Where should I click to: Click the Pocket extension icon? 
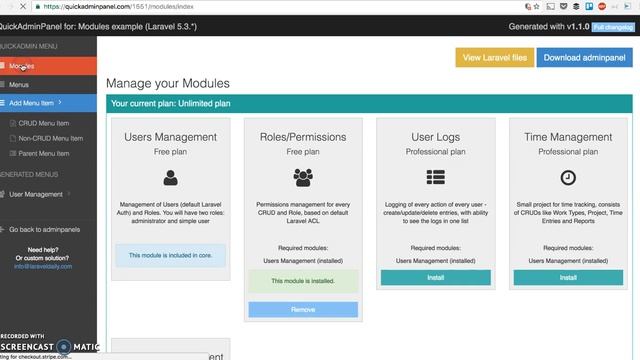tap(563, 7)
